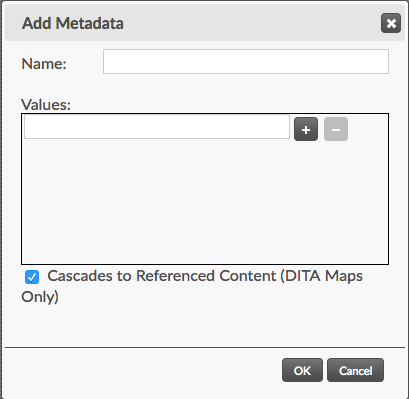Click the plus icon to add a value
The image size is (409, 399).
[306, 129]
